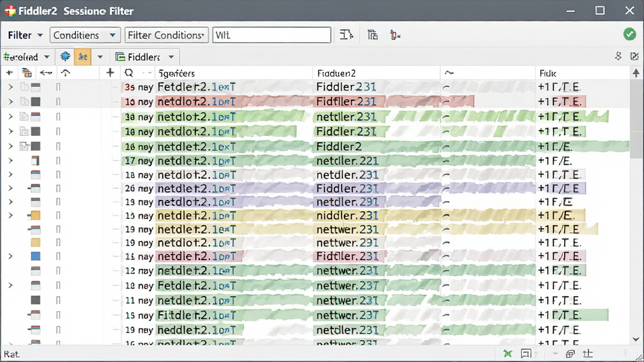Click the figure-eight icon in the second toolbar
The height and width of the screenshot is (362, 644).
618,56
